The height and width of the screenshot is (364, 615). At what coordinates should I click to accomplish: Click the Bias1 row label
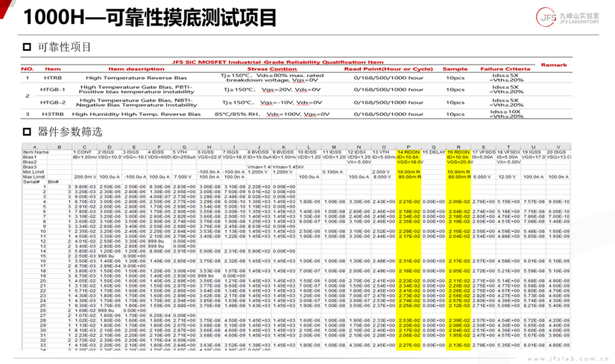pos(30,157)
